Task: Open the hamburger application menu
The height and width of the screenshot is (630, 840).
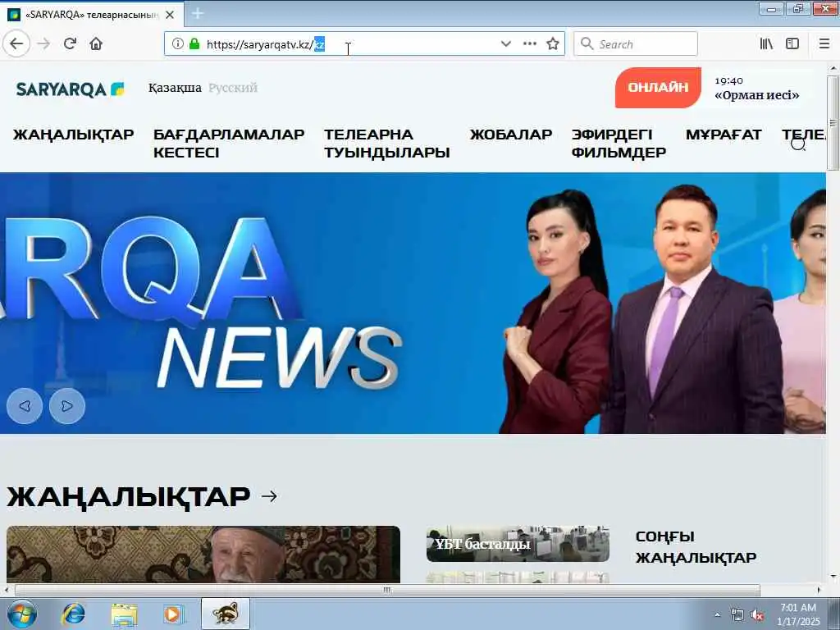Action: click(824, 44)
